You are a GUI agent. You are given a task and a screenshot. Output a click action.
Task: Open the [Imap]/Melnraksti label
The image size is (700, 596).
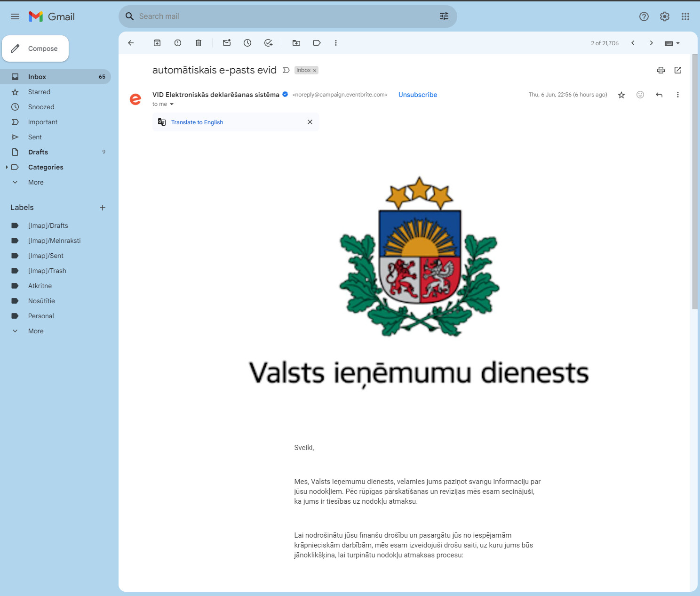(x=56, y=241)
